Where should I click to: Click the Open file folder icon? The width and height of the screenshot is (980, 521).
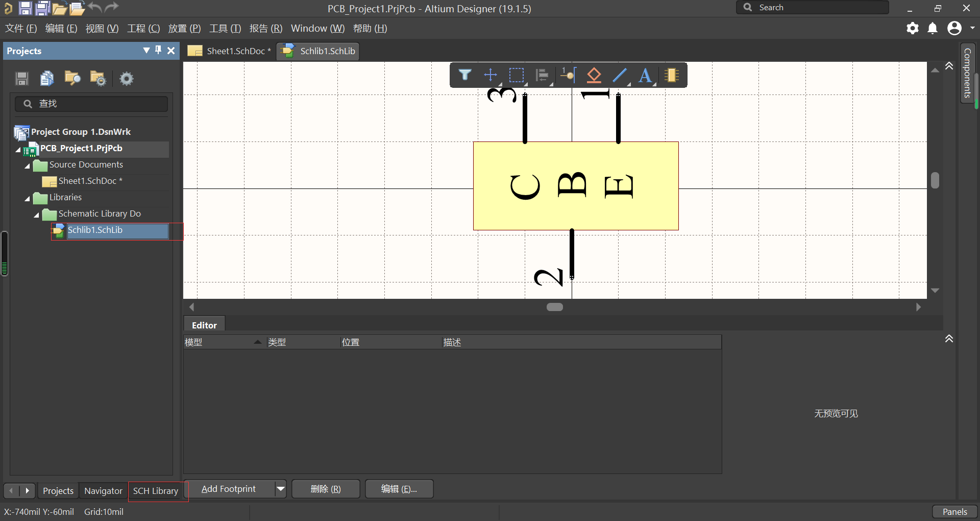pos(59,8)
